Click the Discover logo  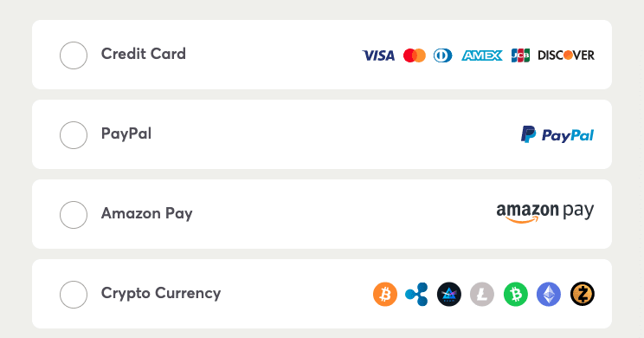coord(566,55)
